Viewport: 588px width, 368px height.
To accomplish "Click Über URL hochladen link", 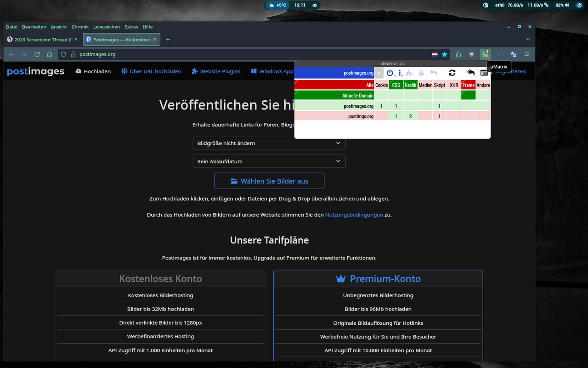I will [x=151, y=71].
